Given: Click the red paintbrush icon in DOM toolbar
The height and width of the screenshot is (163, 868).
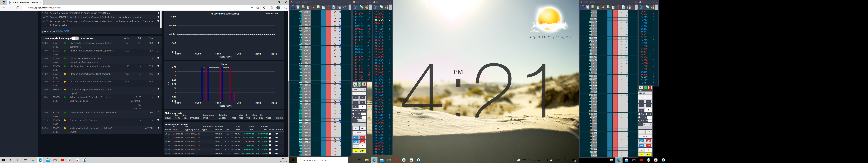Looking at the screenshot, I should tap(313, 7).
